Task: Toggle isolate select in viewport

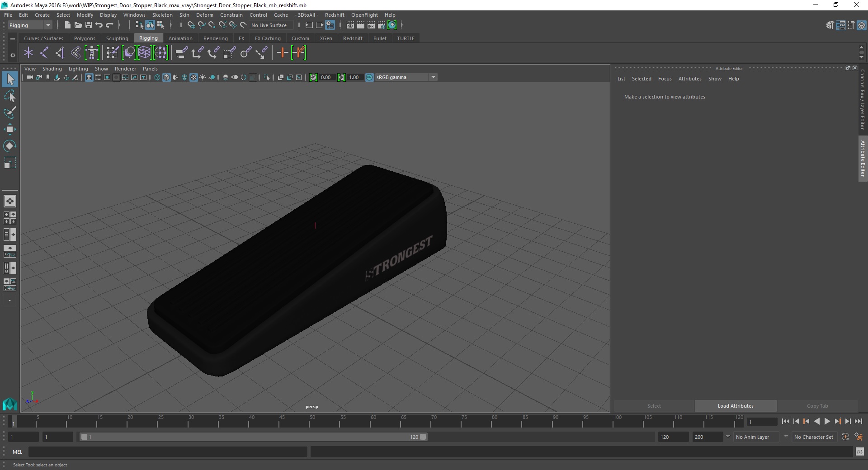Action: tap(267, 77)
